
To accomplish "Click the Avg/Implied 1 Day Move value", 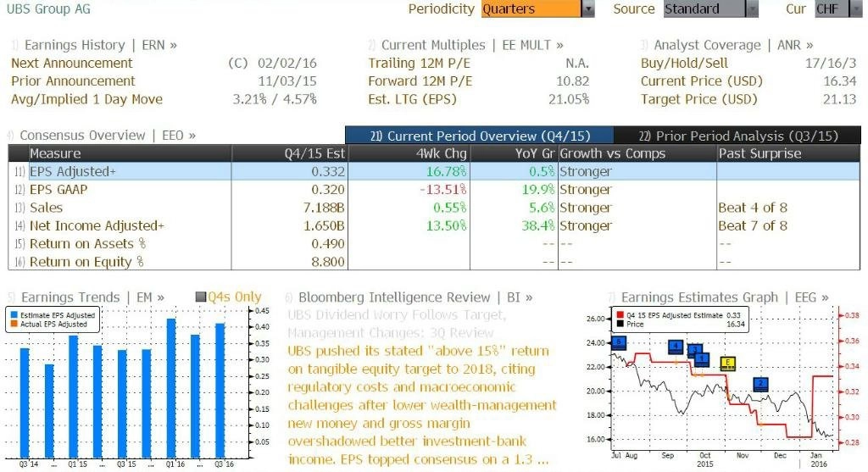I will coord(275,100).
